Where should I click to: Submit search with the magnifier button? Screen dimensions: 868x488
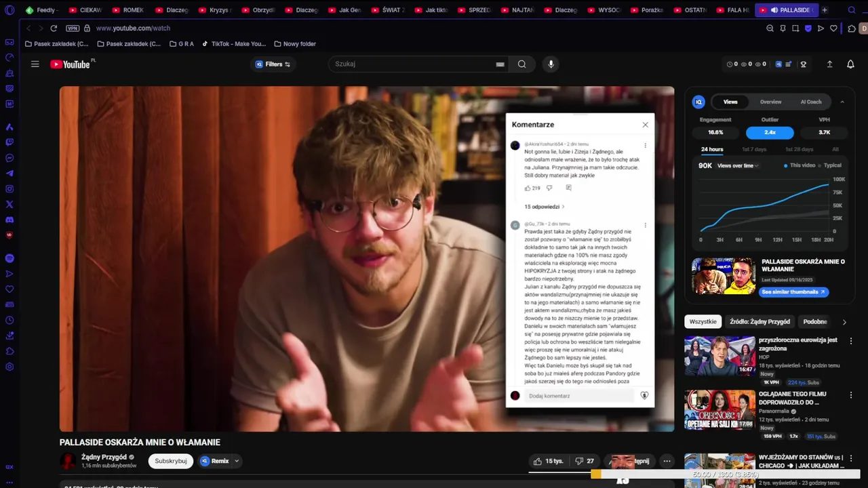tap(521, 64)
